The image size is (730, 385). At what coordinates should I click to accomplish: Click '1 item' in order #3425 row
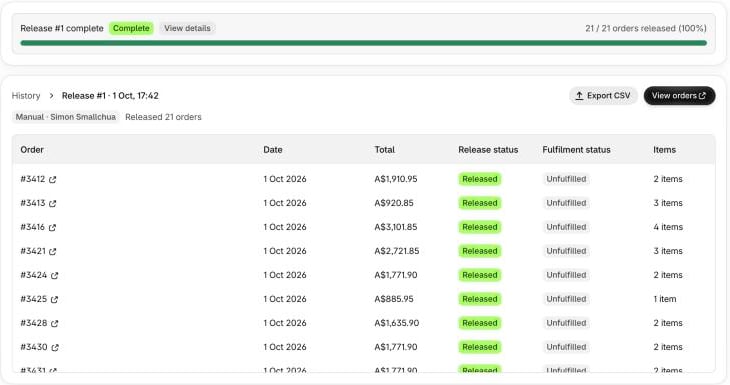[665, 299]
